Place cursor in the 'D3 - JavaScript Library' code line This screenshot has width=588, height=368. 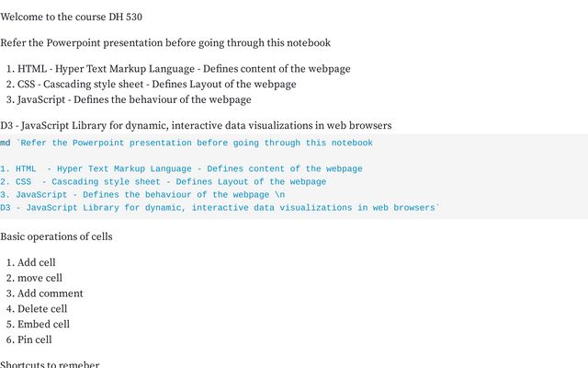point(220,208)
